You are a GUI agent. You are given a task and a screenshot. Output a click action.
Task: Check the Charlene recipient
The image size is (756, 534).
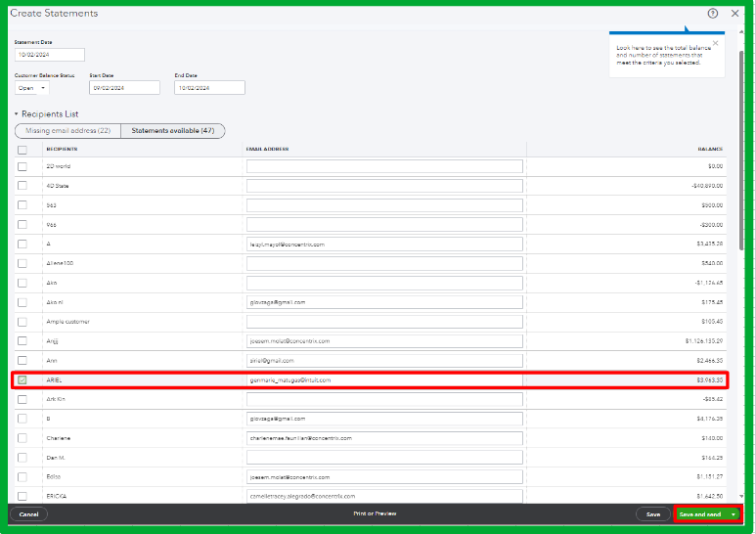tap(22, 438)
